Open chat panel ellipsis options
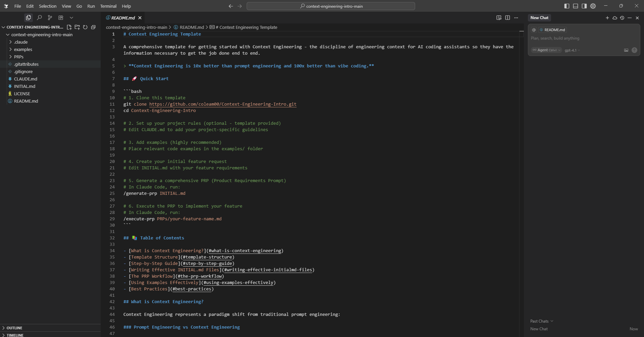The width and height of the screenshot is (644, 337). [x=630, y=18]
